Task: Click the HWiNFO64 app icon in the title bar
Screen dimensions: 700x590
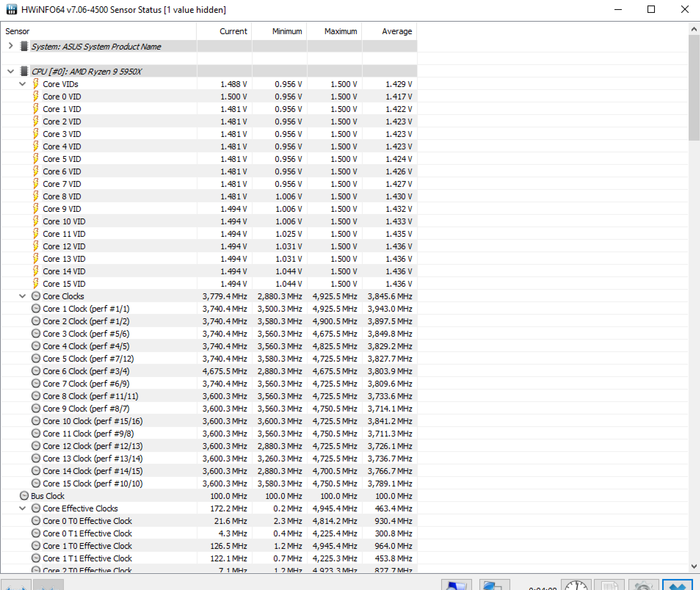Action: (x=12, y=10)
